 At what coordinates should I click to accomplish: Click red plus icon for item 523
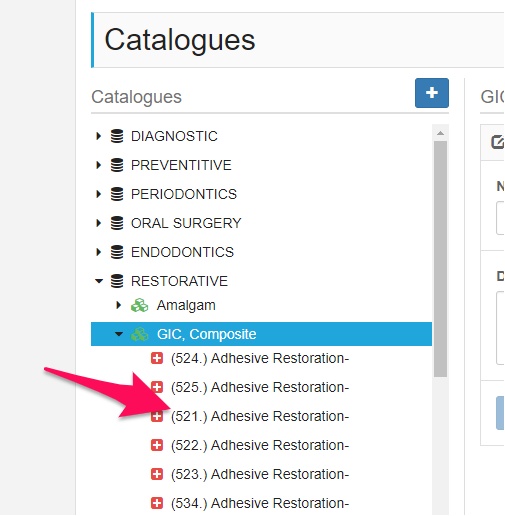click(157, 474)
